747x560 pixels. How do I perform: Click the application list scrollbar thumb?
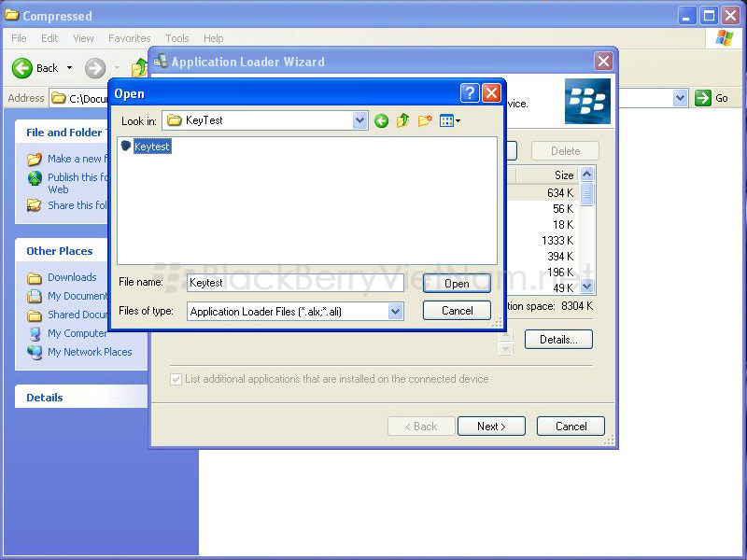(x=587, y=193)
